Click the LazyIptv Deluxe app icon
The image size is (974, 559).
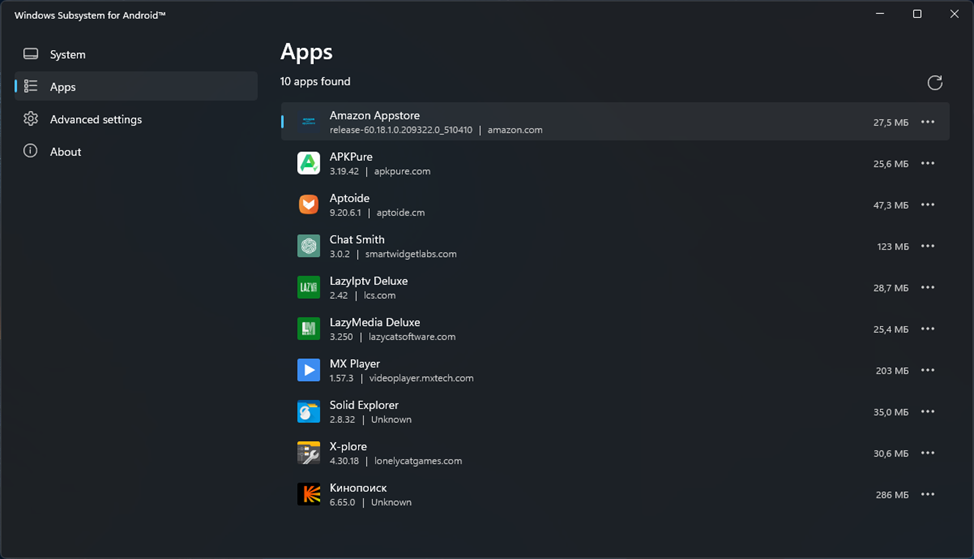309,288
